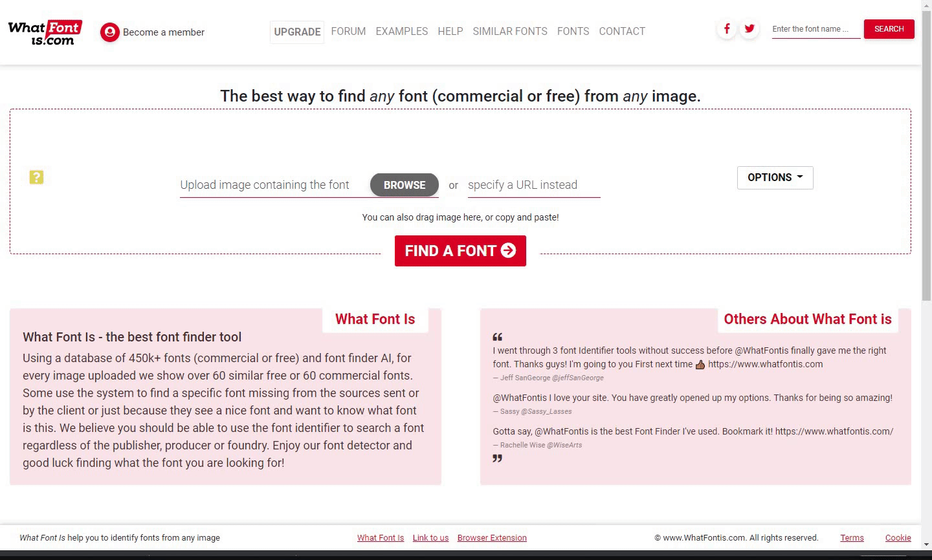Click the Sassy @Sassy_Lasses attribution text
Image resolution: width=932 pixels, height=560 pixels.
(x=532, y=411)
